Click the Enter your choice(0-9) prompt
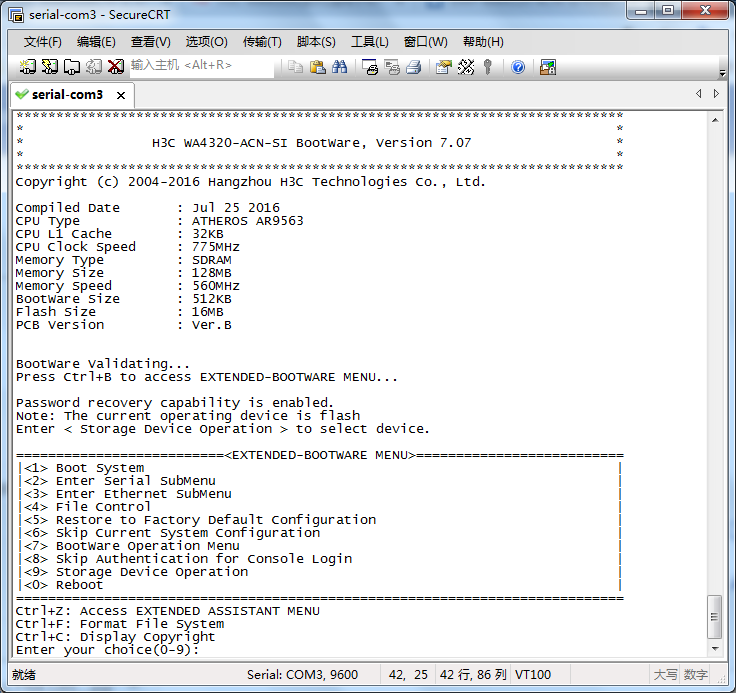 (x=107, y=650)
